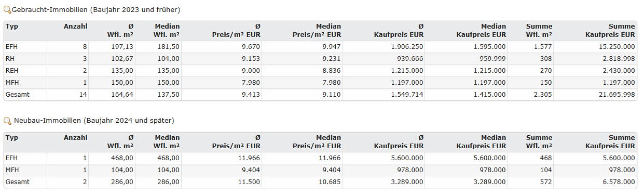Select MFH row in Gebraucht table
The width and height of the screenshot is (644, 194).
click(x=320, y=83)
